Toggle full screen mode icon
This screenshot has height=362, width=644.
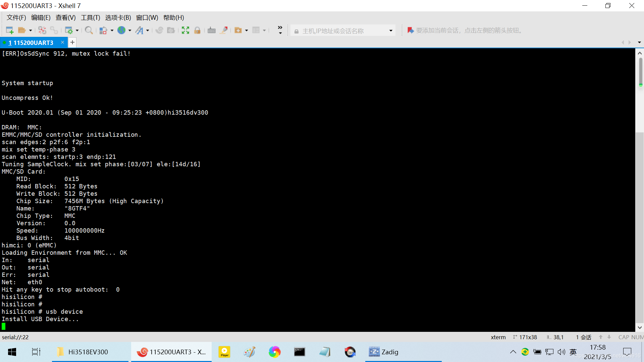coord(185,31)
